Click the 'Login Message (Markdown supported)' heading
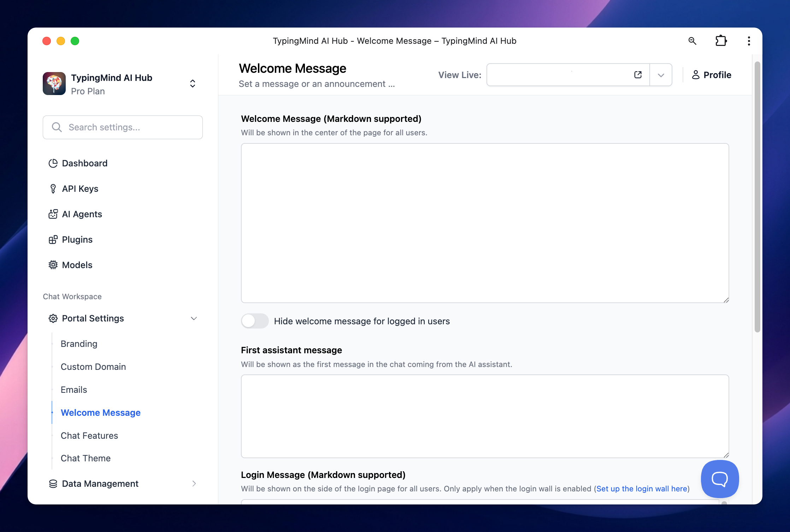Screen dimensions: 790x532 click(x=323, y=475)
